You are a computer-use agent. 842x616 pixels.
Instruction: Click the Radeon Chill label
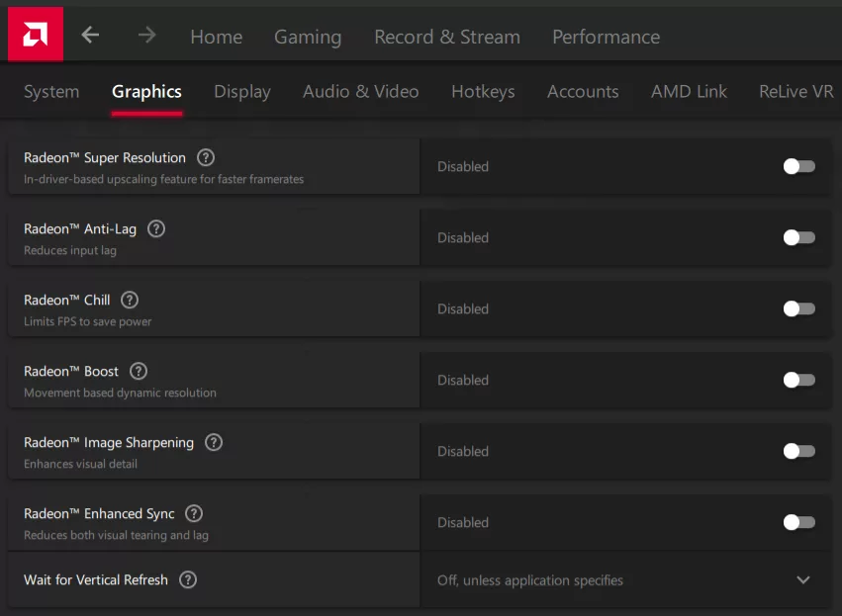67,300
